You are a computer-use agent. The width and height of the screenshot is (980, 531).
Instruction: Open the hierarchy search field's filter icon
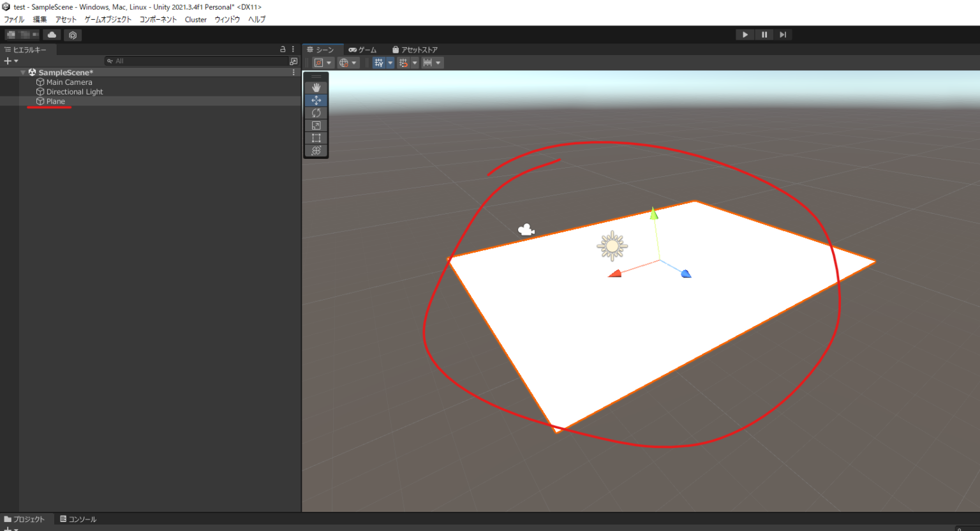(108, 61)
